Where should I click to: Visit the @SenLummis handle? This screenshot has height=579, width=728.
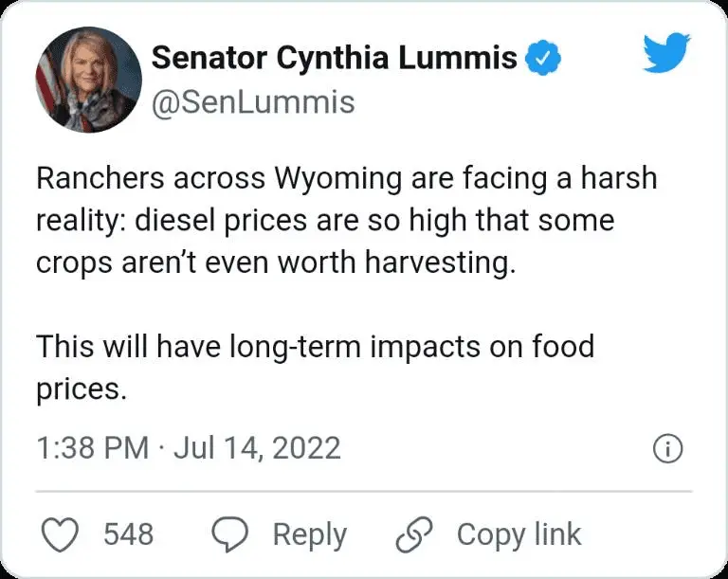point(253,101)
